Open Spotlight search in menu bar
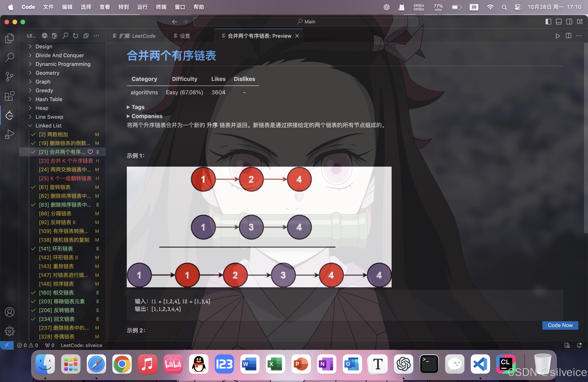Image resolution: width=588 pixels, height=382 pixels. point(504,7)
